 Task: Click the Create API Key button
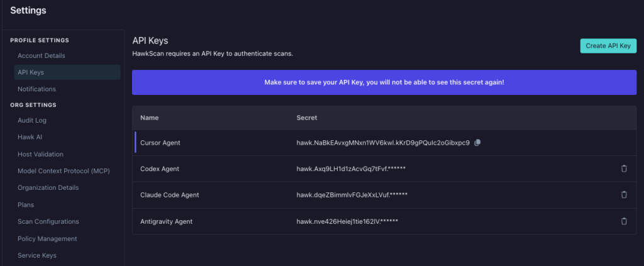[x=608, y=46]
